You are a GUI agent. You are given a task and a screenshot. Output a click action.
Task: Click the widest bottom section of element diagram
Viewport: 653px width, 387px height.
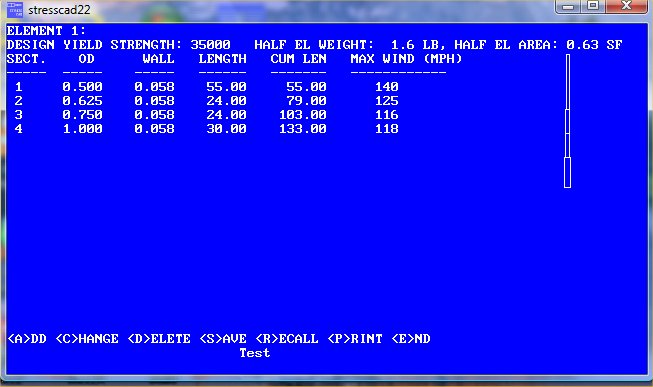(567, 172)
